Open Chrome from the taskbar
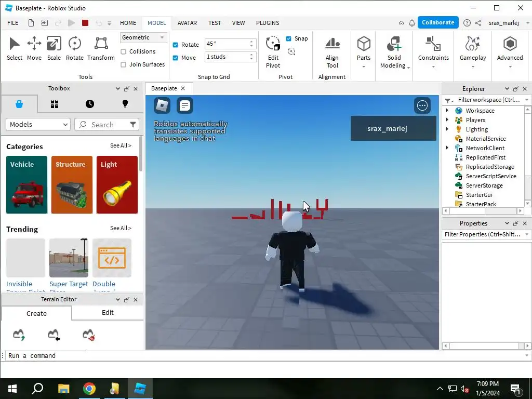This screenshot has height=399, width=532. coord(89,389)
